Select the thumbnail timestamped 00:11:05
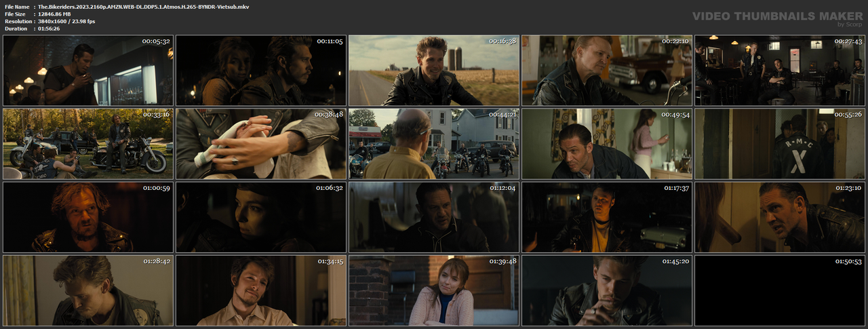The height and width of the screenshot is (329, 868). coord(261,71)
